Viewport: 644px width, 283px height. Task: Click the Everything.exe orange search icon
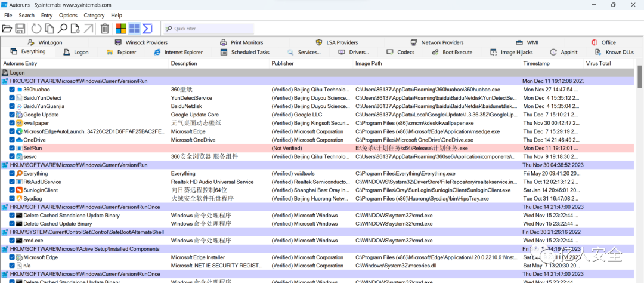tap(19, 174)
